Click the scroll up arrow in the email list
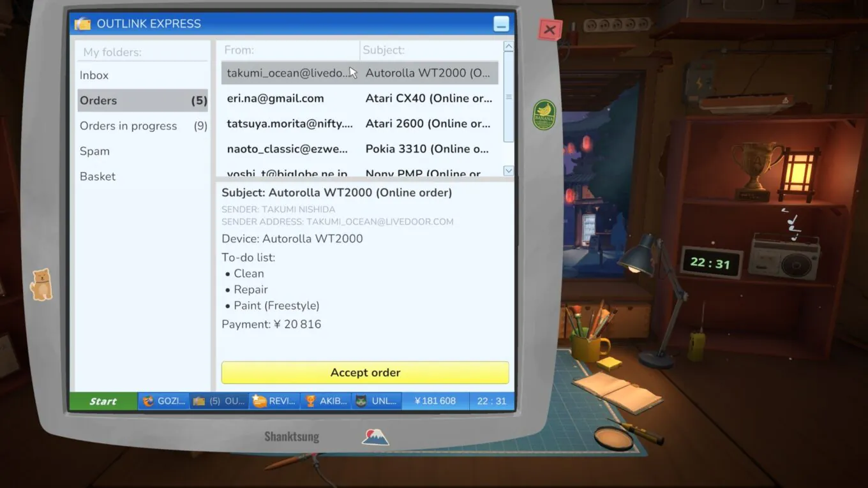 tap(509, 46)
